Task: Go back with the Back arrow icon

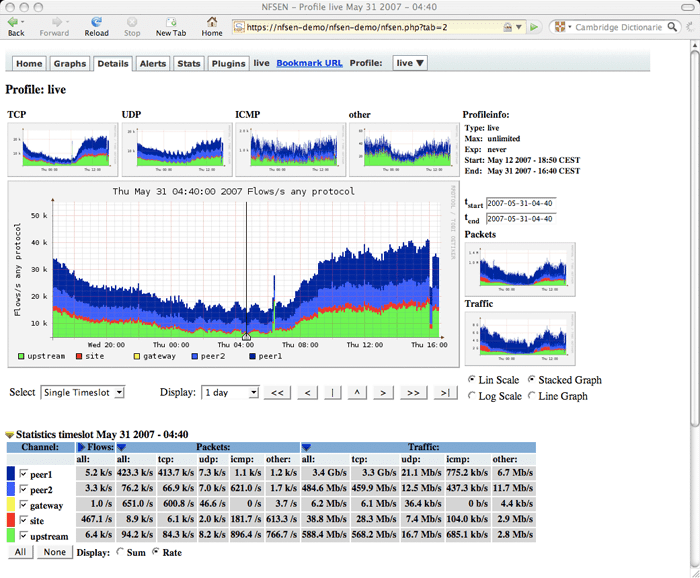Action: tap(13, 21)
